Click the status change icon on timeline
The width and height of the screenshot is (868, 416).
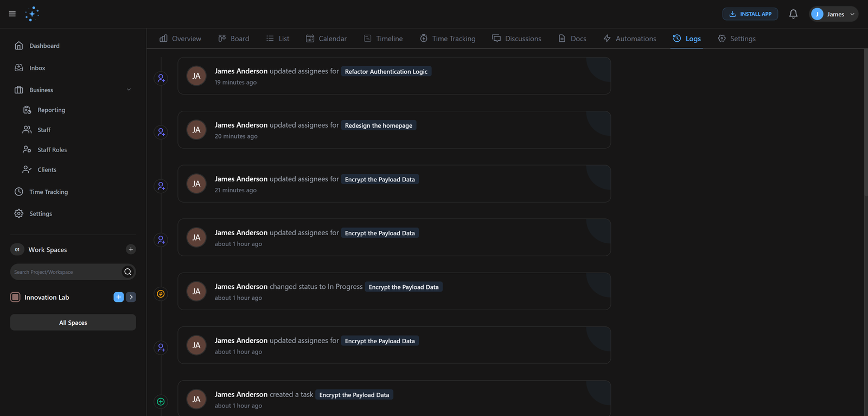tap(161, 294)
